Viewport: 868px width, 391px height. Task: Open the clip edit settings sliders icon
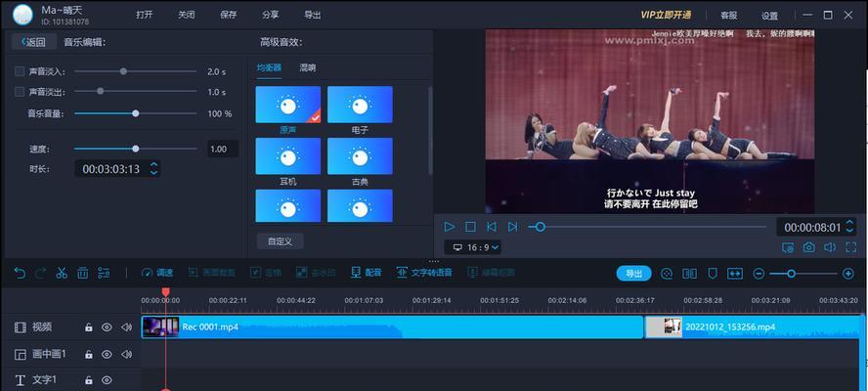click(104, 273)
